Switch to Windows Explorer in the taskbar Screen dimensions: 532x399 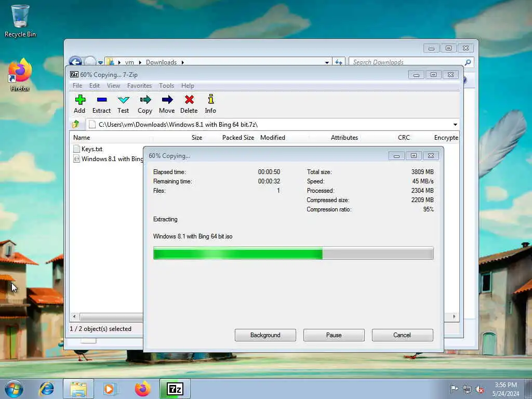click(x=78, y=389)
